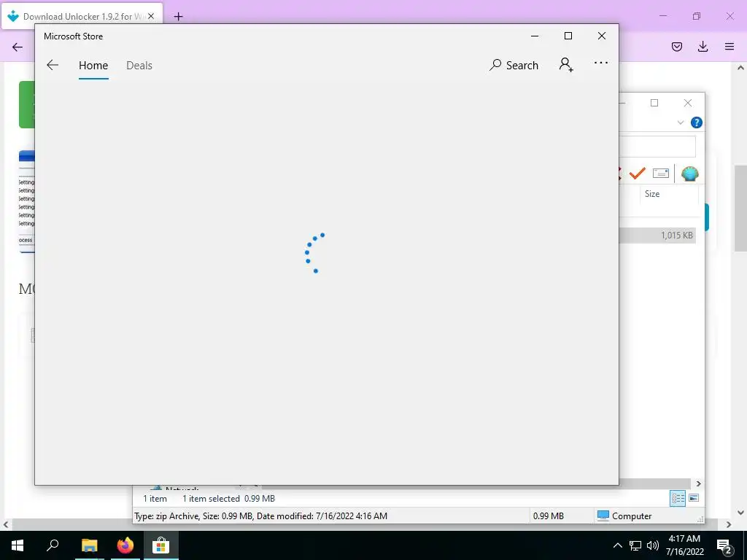The image size is (747, 560).
Task: Click Firefox vertical scrollbar up arrow
Action: click(x=740, y=68)
